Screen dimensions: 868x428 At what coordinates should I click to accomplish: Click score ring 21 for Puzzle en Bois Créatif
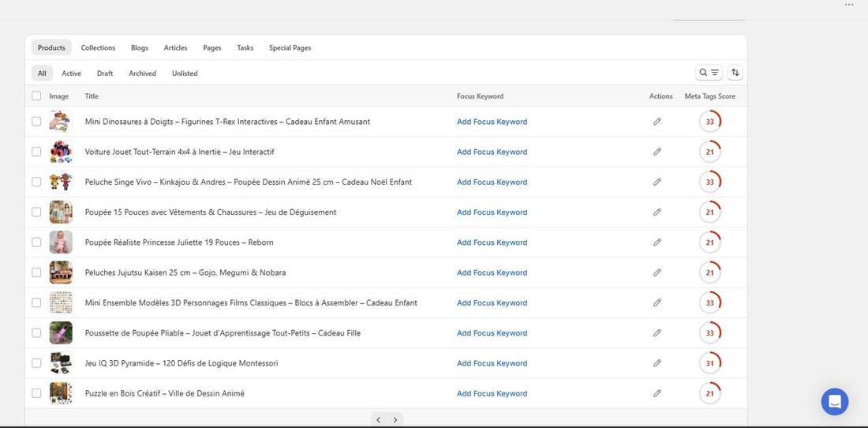tap(709, 393)
